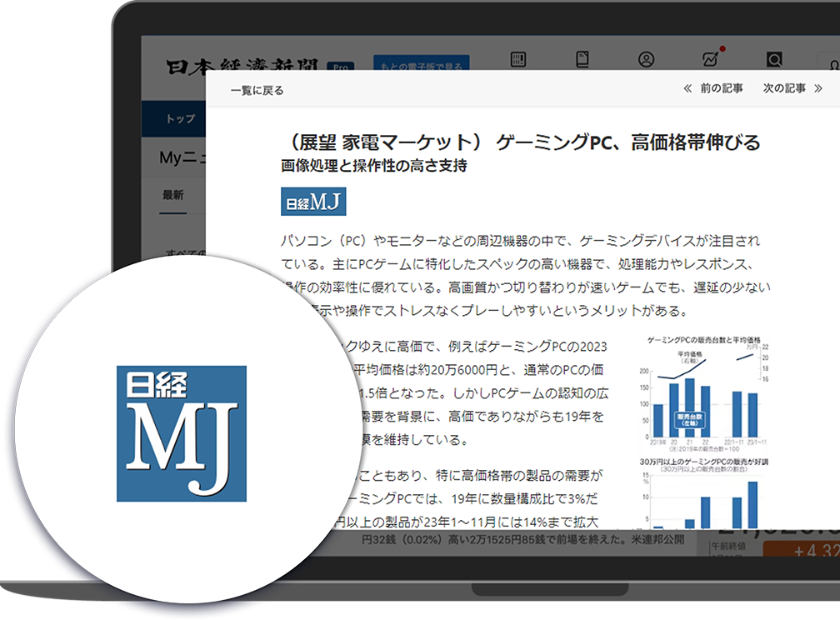Image resolution: width=840 pixels, height=620 pixels.
Task: Click the 日本経済新聞 masthead logo
Action: point(242,67)
